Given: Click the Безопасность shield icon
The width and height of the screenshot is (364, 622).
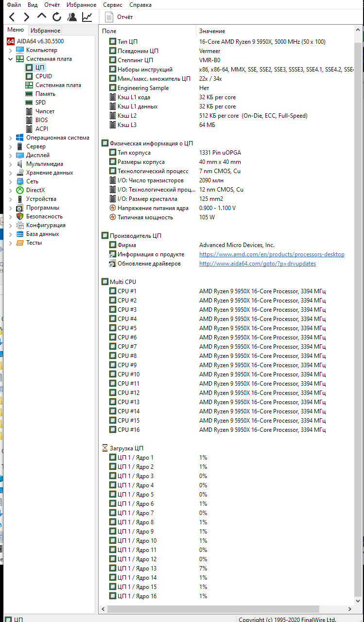Looking at the screenshot, I should [20, 216].
